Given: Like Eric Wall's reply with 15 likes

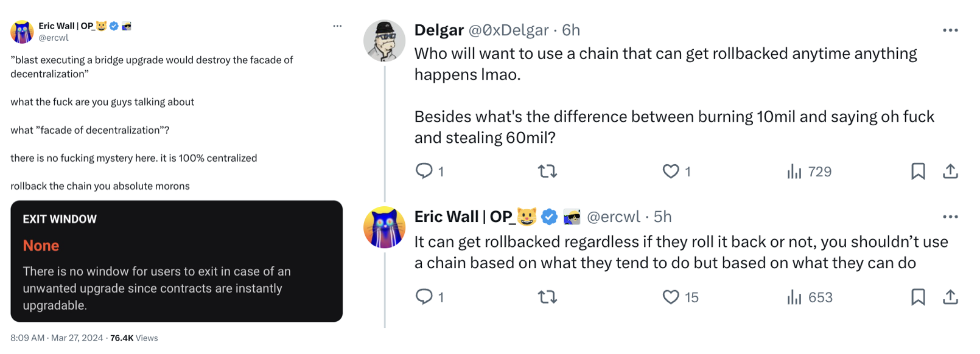Looking at the screenshot, I should point(671,297).
